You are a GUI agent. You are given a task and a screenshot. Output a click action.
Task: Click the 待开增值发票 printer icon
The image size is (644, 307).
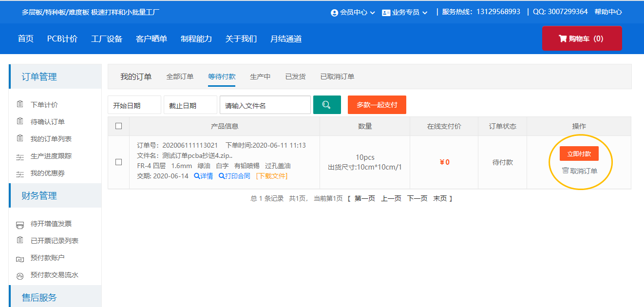tap(20, 224)
